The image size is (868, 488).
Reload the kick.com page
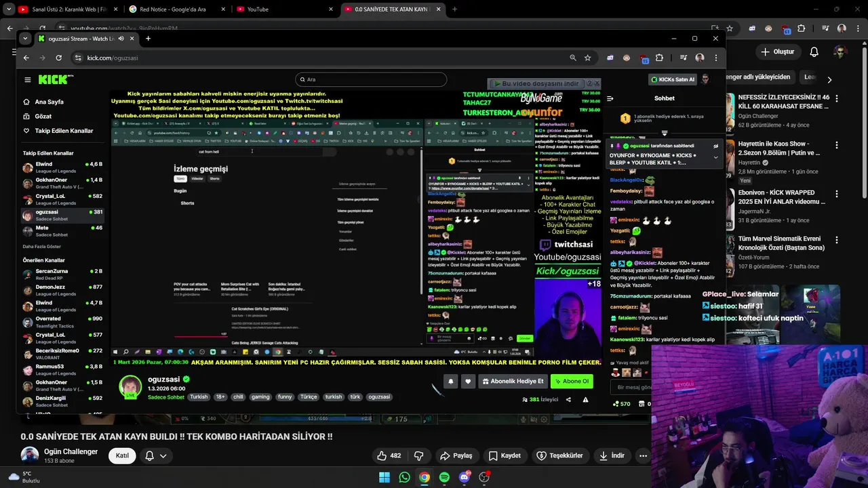coord(59,58)
